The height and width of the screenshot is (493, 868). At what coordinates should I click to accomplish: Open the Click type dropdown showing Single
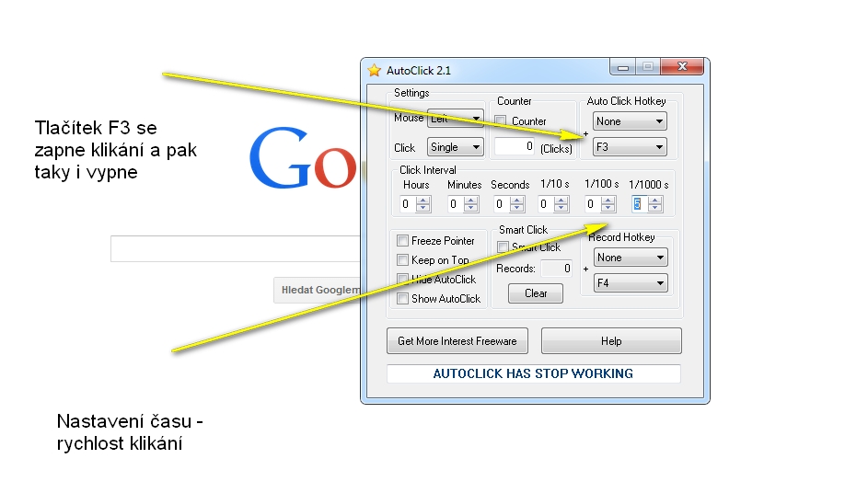[455, 147]
